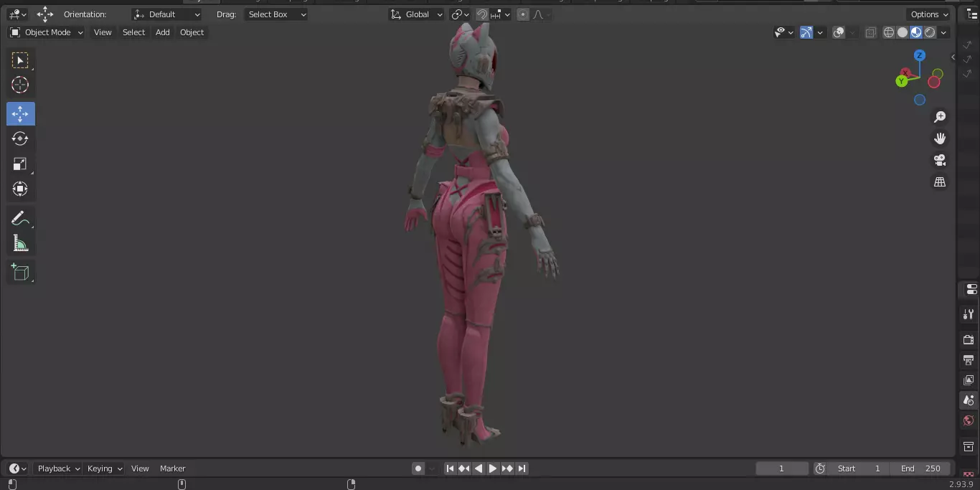This screenshot has height=490, width=980.
Task: Open the timeline editor type dropdown
Action: (17, 468)
